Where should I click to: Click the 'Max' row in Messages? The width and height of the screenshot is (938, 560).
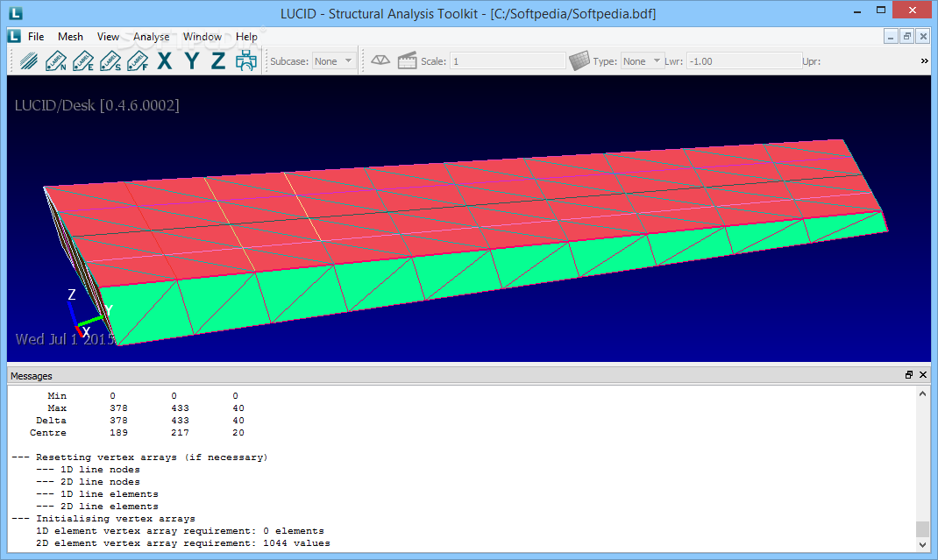(x=146, y=408)
